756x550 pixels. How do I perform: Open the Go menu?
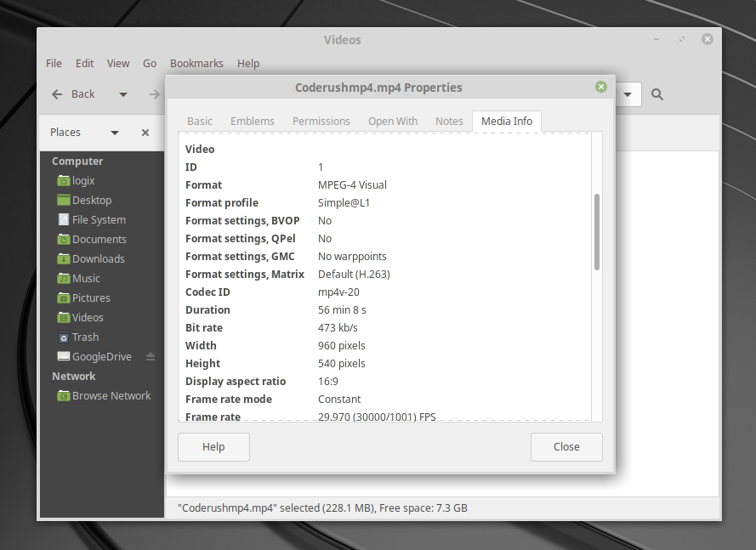[150, 63]
